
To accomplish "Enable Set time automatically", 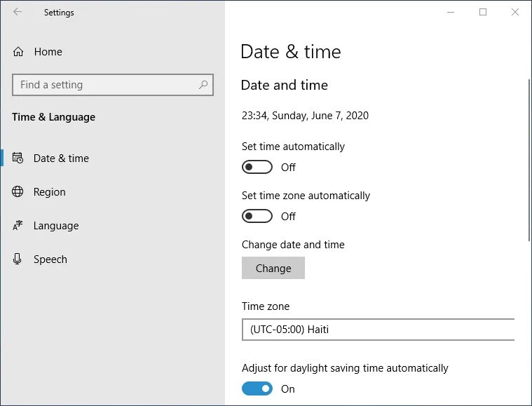I will pyautogui.click(x=257, y=167).
